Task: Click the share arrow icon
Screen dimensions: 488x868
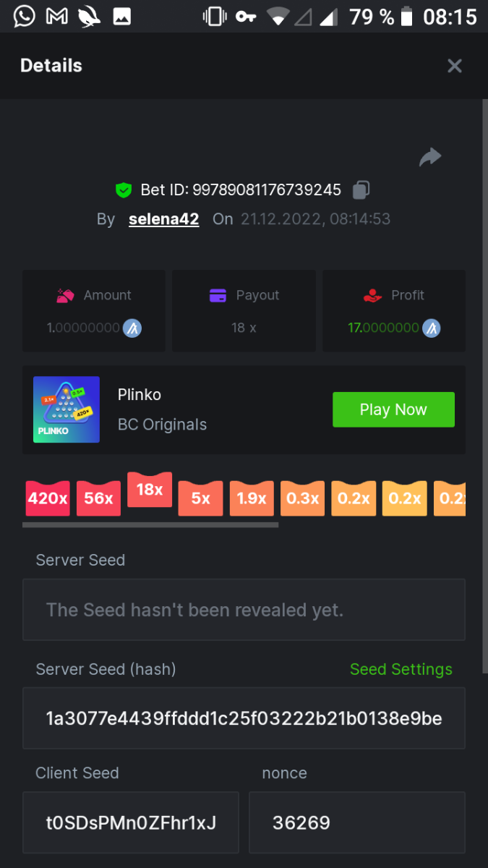Action: tap(430, 157)
